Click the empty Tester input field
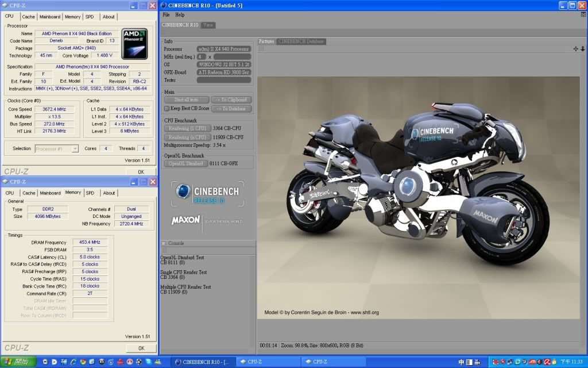588x368 pixels. pos(224,80)
